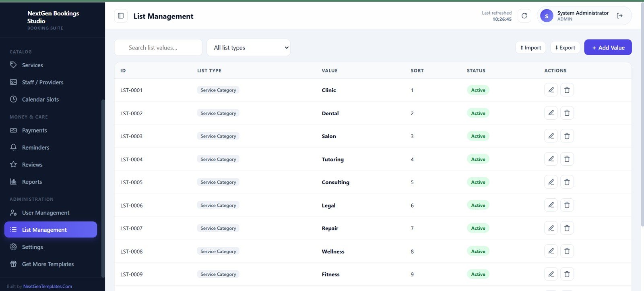Navigate to Payments
Viewport: 644px width, 291px height.
click(x=51, y=130)
